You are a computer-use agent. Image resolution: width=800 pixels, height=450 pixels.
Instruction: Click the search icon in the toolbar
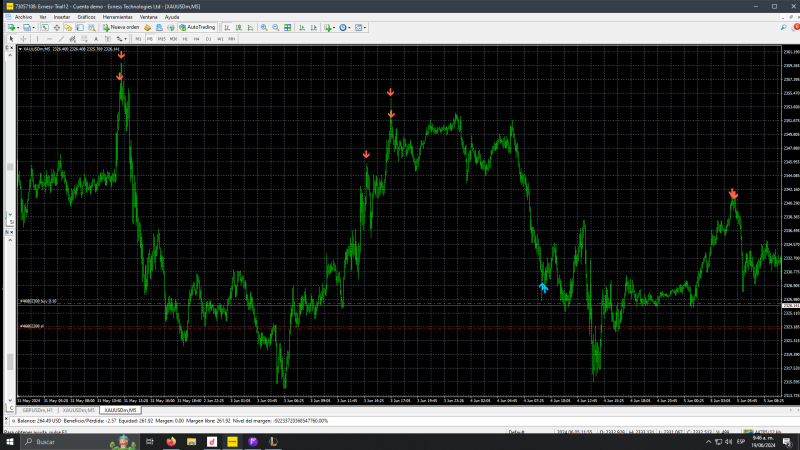(784, 28)
